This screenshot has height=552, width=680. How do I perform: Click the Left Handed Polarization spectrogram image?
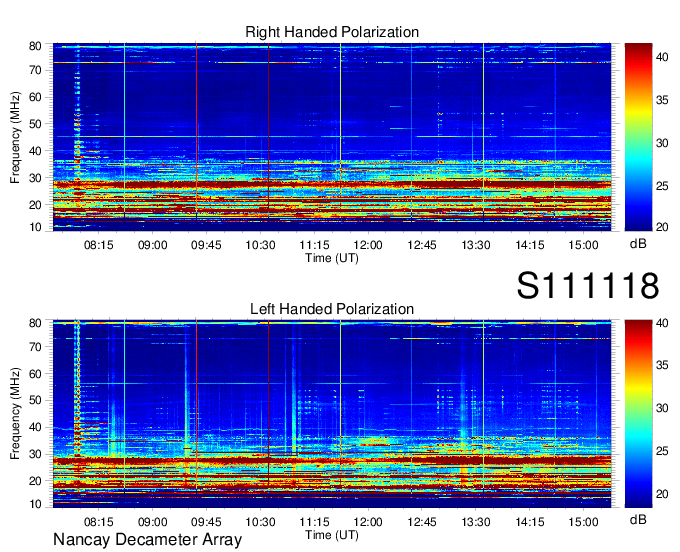(x=332, y=414)
